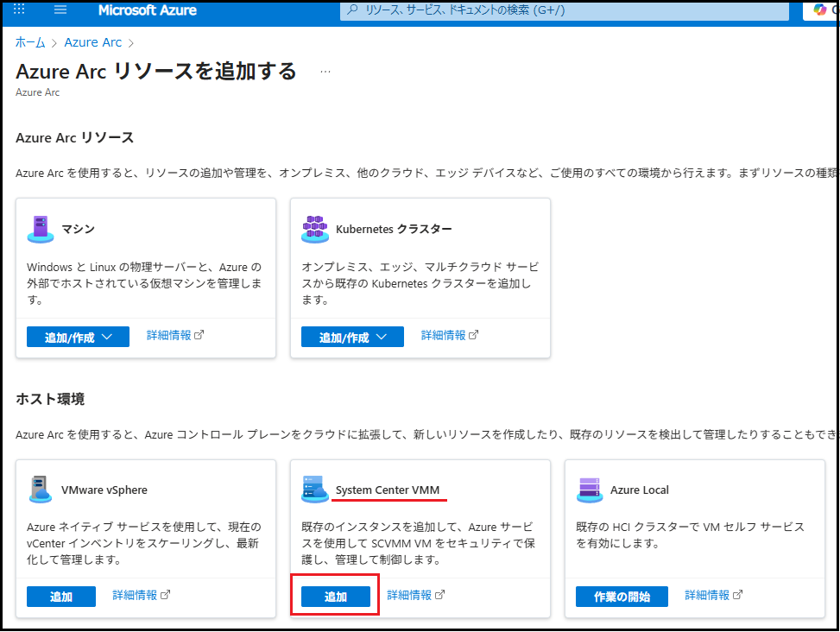Expand 追加/作成 dropdown for マシン

(x=78, y=337)
